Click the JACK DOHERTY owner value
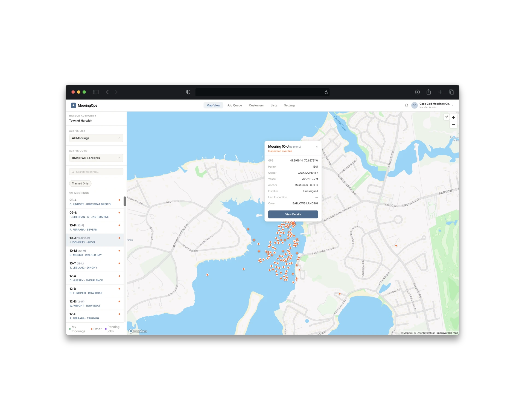This screenshot has width=525, height=420. click(x=308, y=173)
